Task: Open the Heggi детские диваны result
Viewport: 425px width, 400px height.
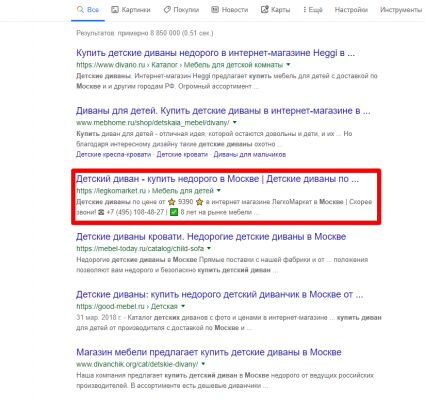Action: pyautogui.click(x=215, y=53)
